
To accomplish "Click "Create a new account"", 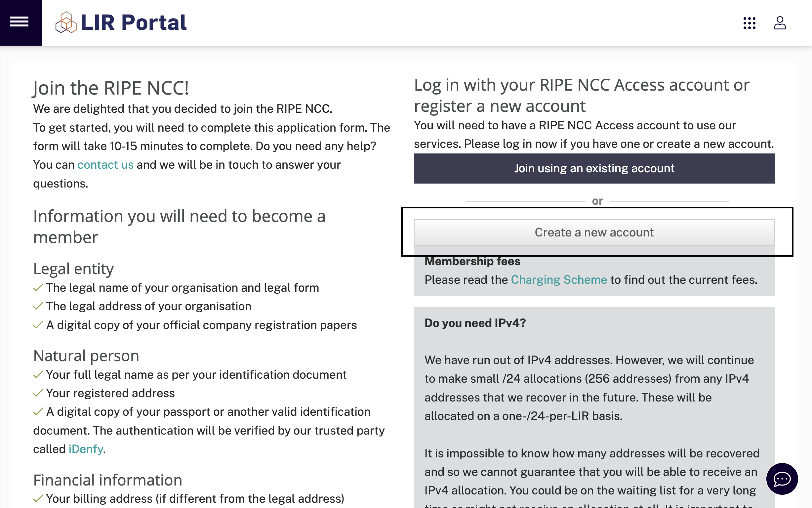I will pos(594,232).
